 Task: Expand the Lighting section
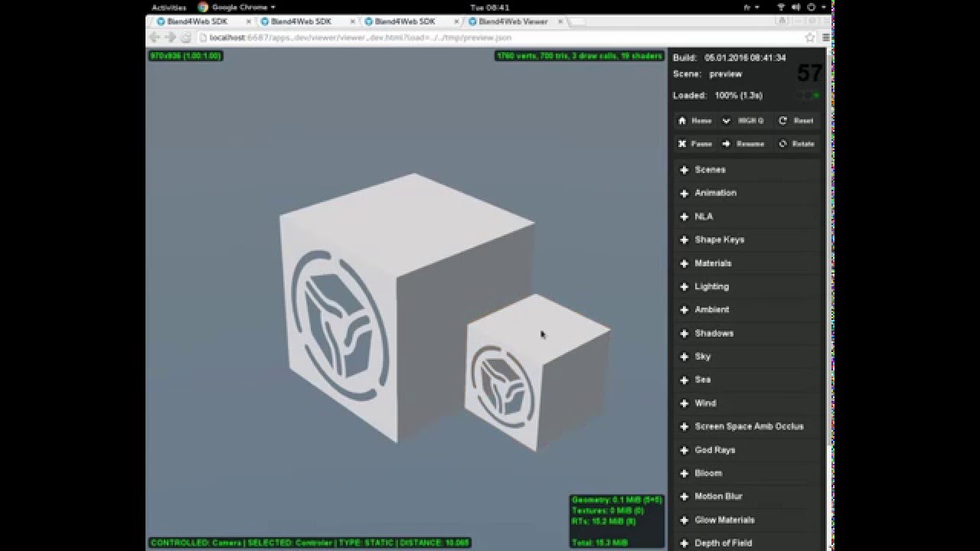pos(747,286)
